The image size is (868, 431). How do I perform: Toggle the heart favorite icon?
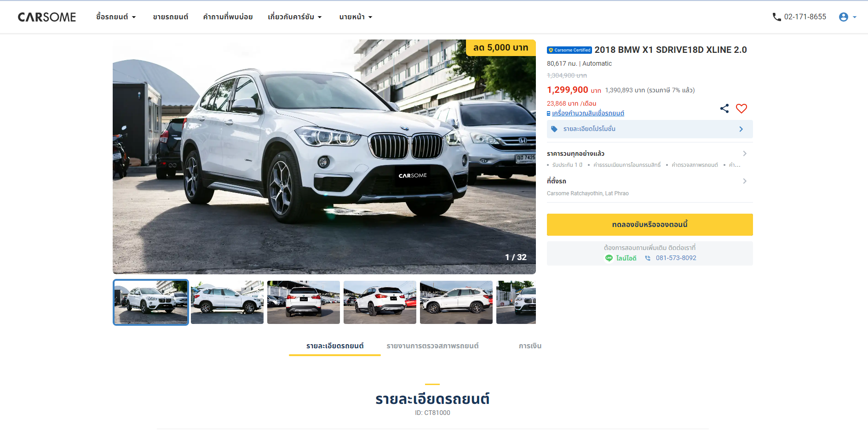tap(742, 108)
